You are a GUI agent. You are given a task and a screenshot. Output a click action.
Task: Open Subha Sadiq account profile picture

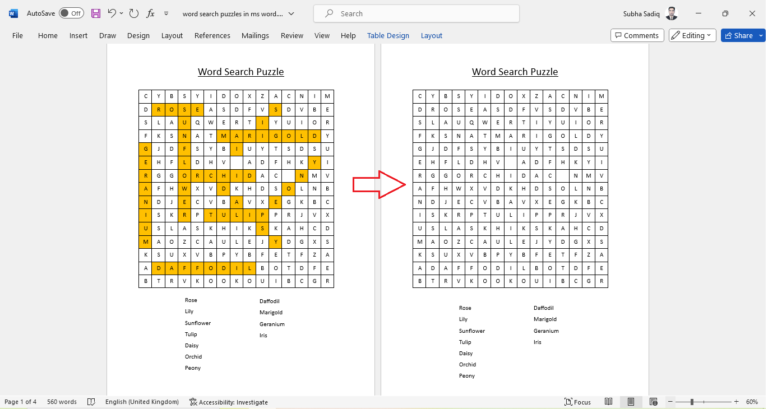[x=672, y=14]
